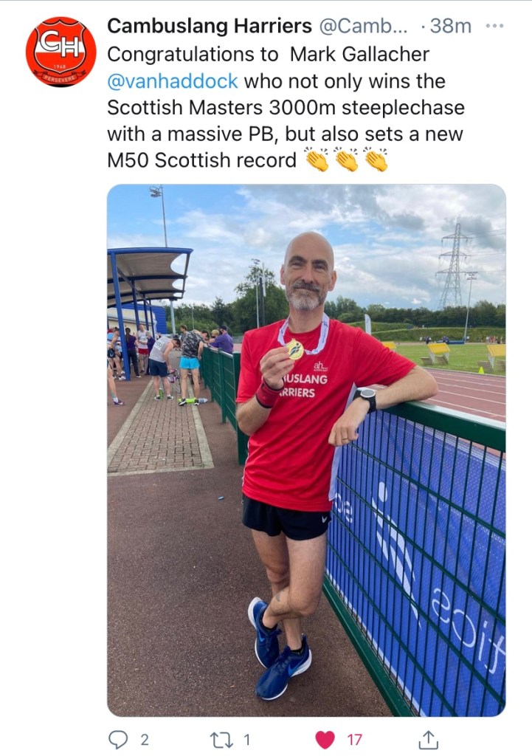Open the share upload icon
The image size is (532, 756).
point(428,739)
